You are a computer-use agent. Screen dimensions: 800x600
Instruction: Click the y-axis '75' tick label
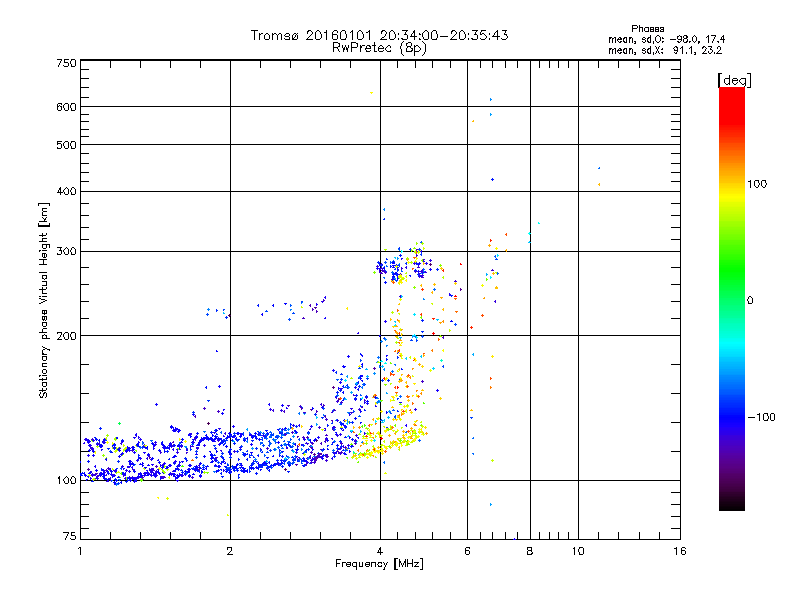[70, 536]
